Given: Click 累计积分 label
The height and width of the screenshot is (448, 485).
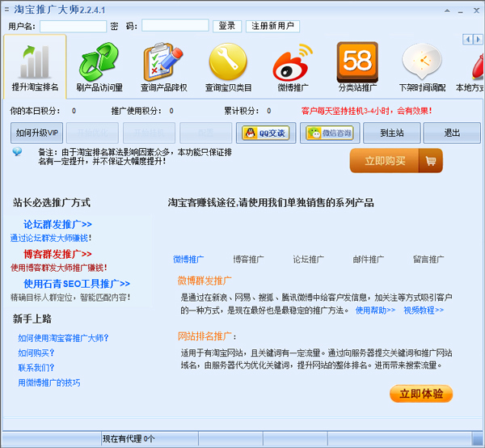Looking at the screenshot, I should tap(241, 111).
